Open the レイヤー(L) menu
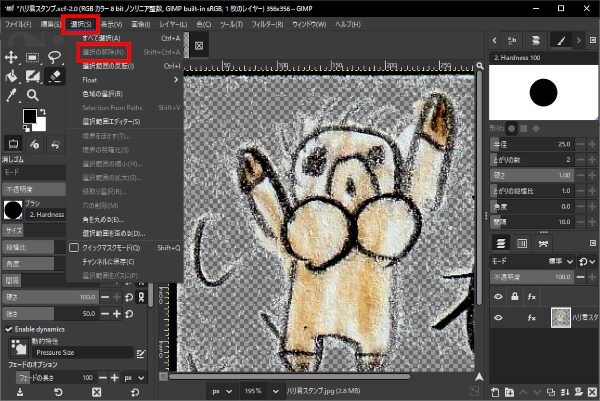This screenshot has height=401, width=600. pos(173,24)
